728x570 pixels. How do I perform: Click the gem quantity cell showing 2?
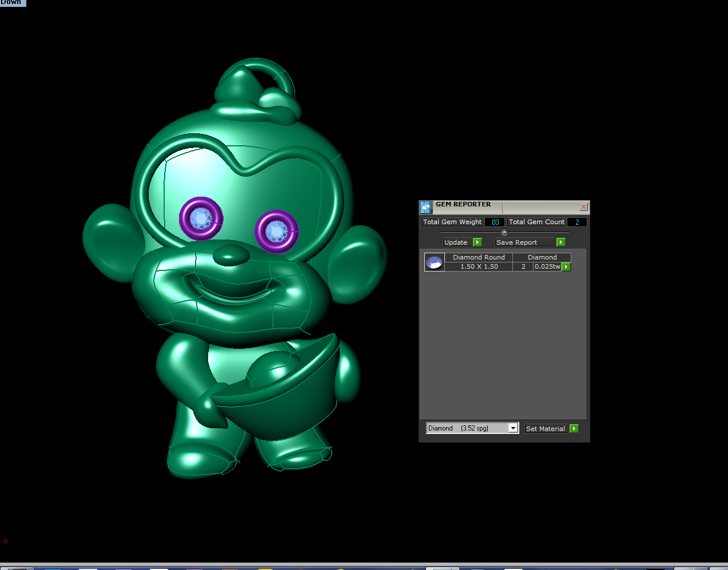point(523,267)
